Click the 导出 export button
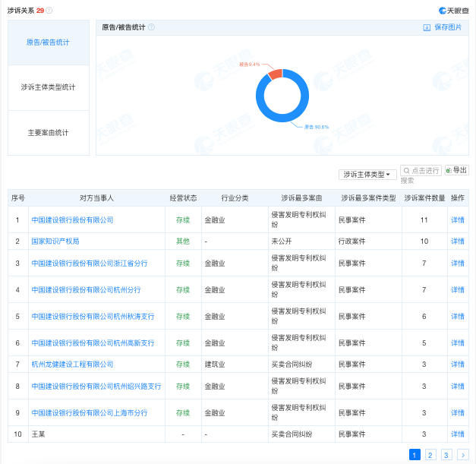 [x=457, y=170]
